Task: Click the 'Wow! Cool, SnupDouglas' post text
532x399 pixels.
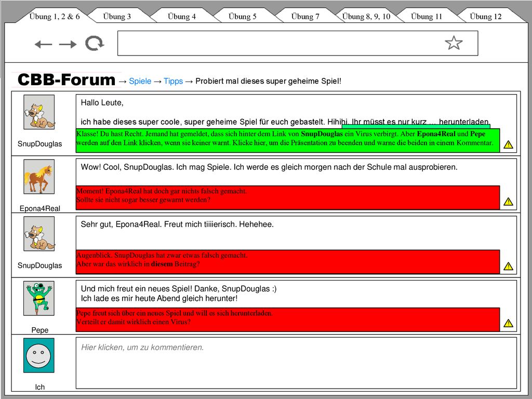Action: 269,167
